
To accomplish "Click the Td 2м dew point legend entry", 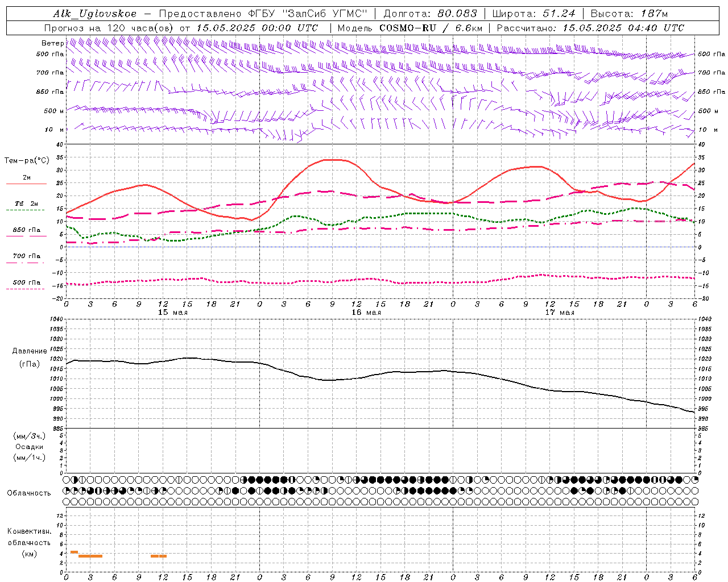I will [x=27, y=203].
